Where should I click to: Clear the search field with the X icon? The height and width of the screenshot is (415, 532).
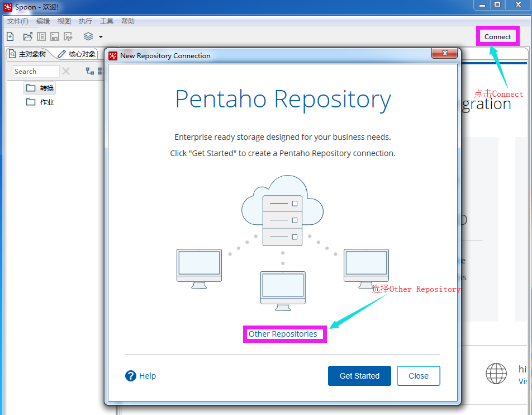click(x=66, y=71)
